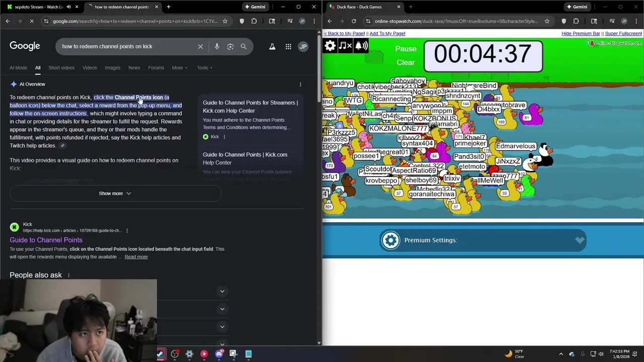Toggle the alarm bell sound icon
This screenshot has height=362, width=644.
361,46
